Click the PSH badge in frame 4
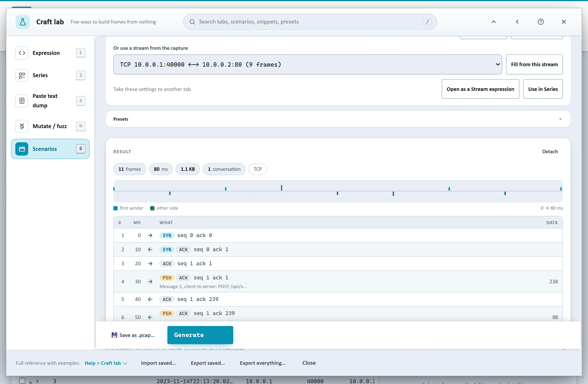 click(x=167, y=278)
